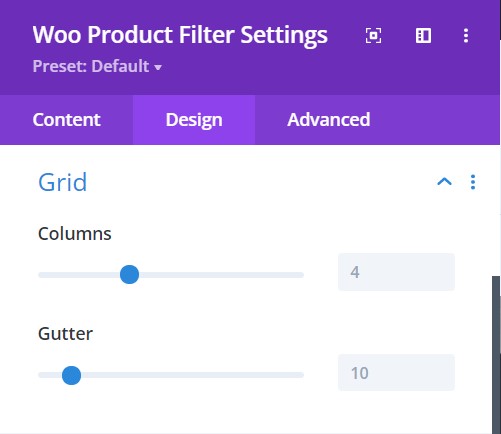The width and height of the screenshot is (501, 434).
Task: Go to the Advanced tab
Action: pyautogui.click(x=329, y=120)
